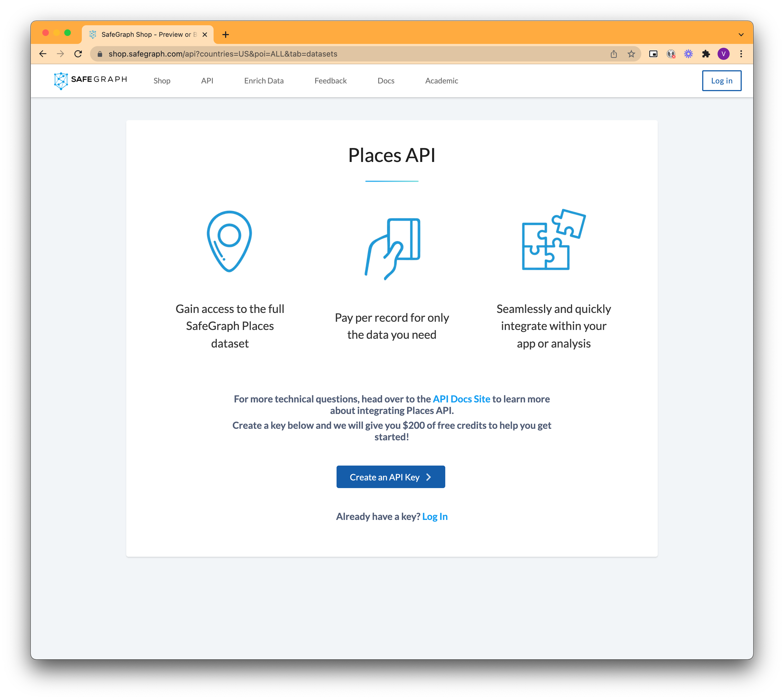Open the Shop nav item
The width and height of the screenshot is (784, 700).
tap(162, 81)
